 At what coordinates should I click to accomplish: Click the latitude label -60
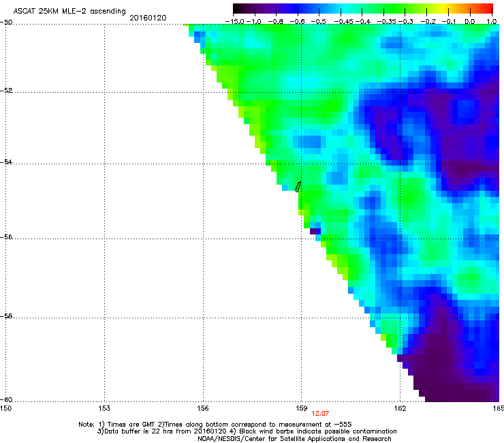point(6,400)
